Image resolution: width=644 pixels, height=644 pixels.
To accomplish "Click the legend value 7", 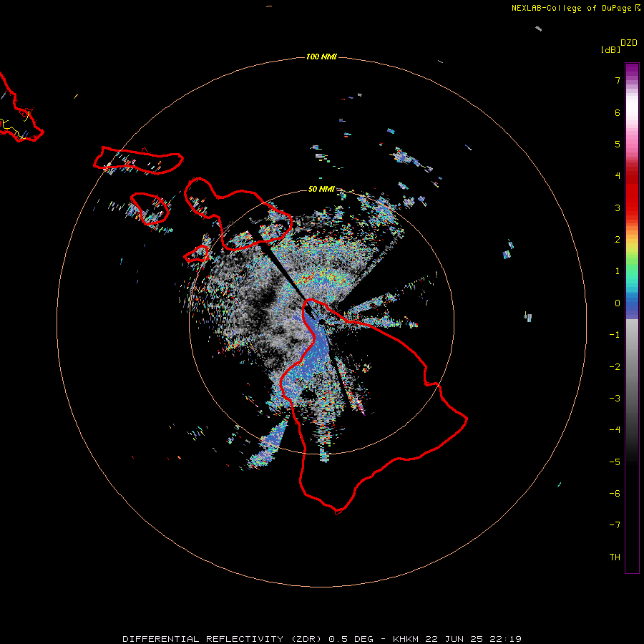I will [618, 80].
